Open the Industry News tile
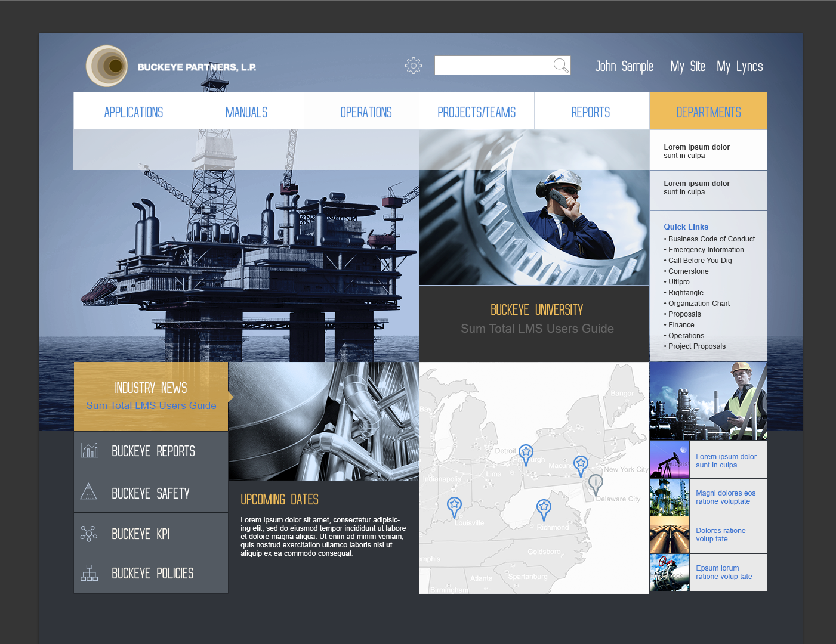Image resolution: width=836 pixels, height=644 pixels. 151,397
